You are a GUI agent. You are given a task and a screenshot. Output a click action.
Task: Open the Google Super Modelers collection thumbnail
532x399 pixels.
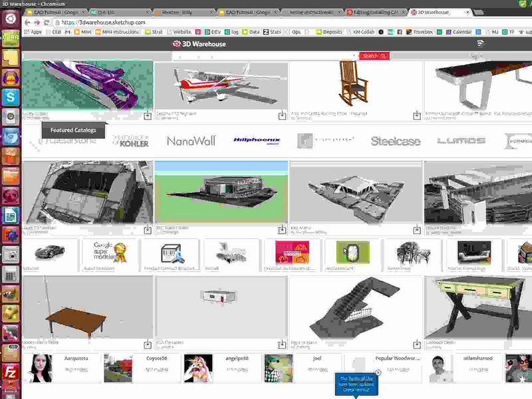pyautogui.click(x=110, y=255)
